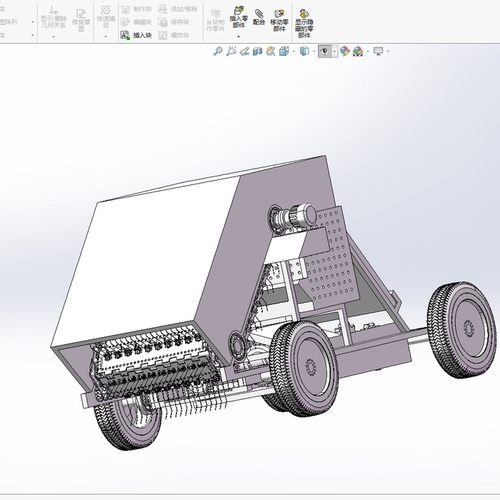The image size is (500, 500).
Task: Click the Repair Sketch (修复草图) icon
Action: (81, 14)
